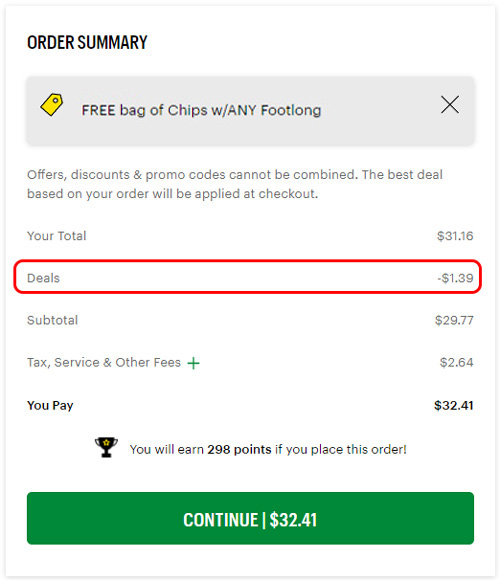Remove the FREE bag of Chips offer
Screen dimensions: 500x580
[x=450, y=105]
